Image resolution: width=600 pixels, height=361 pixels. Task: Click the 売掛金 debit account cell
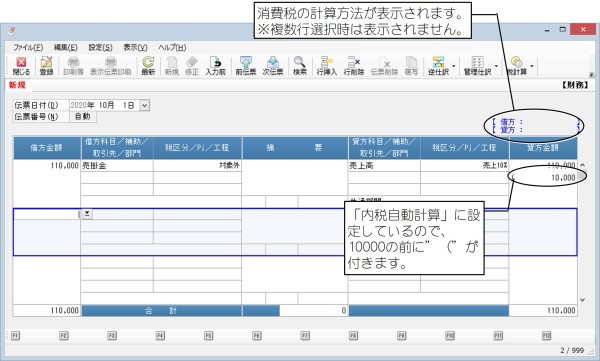[x=117, y=165]
